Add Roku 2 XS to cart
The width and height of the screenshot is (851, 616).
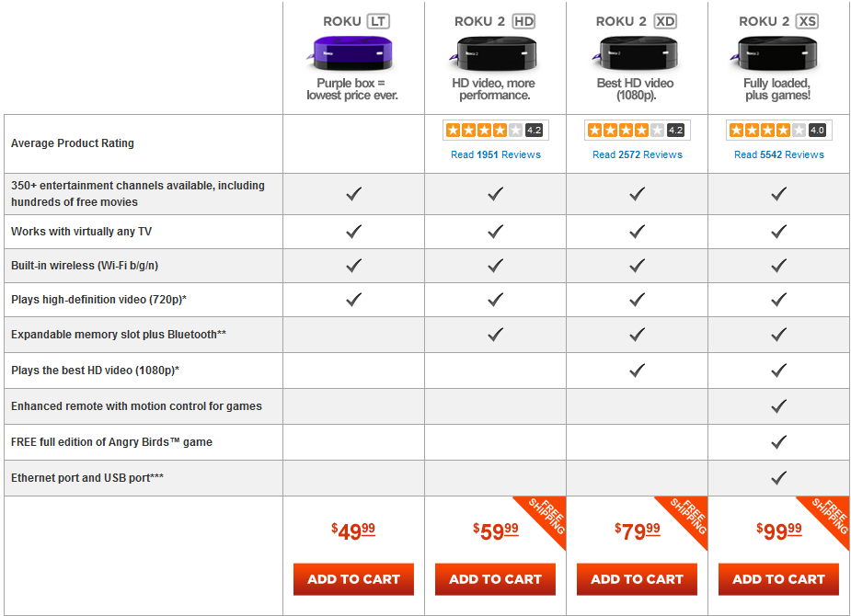pos(778,579)
